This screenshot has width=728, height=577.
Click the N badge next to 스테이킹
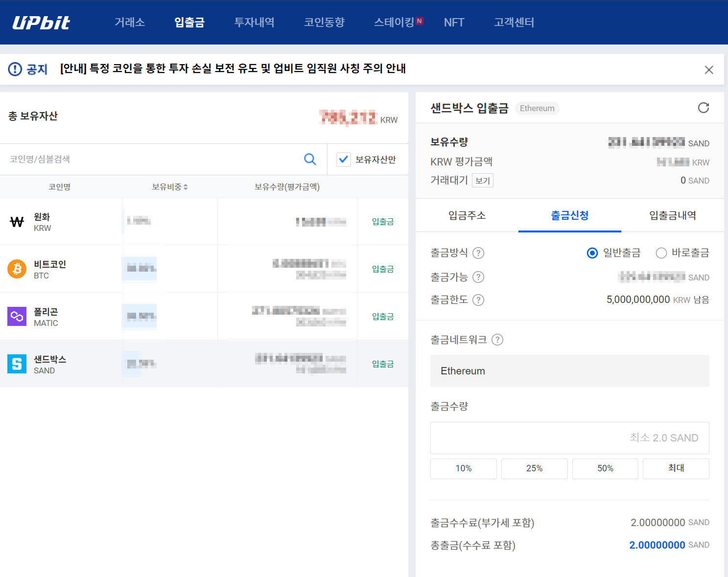click(x=420, y=21)
